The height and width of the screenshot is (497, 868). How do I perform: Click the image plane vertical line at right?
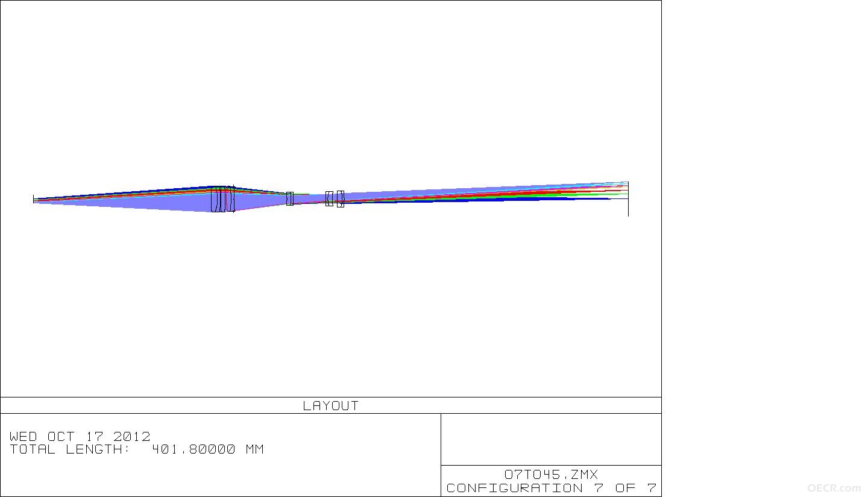click(628, 198)
